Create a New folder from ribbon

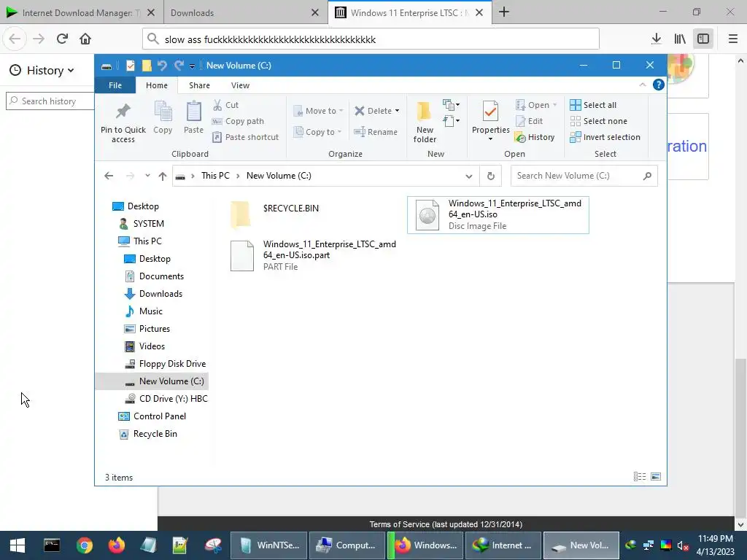[425, 122]
